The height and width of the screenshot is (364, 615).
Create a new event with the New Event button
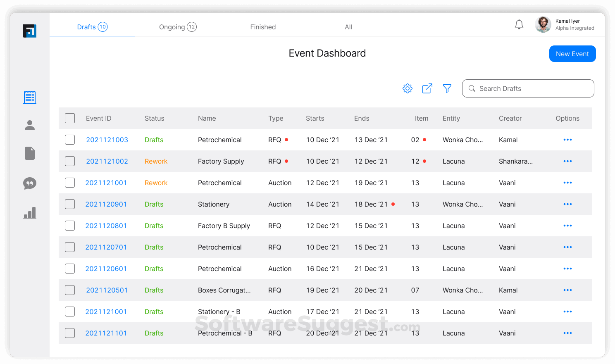pos(572,54)
